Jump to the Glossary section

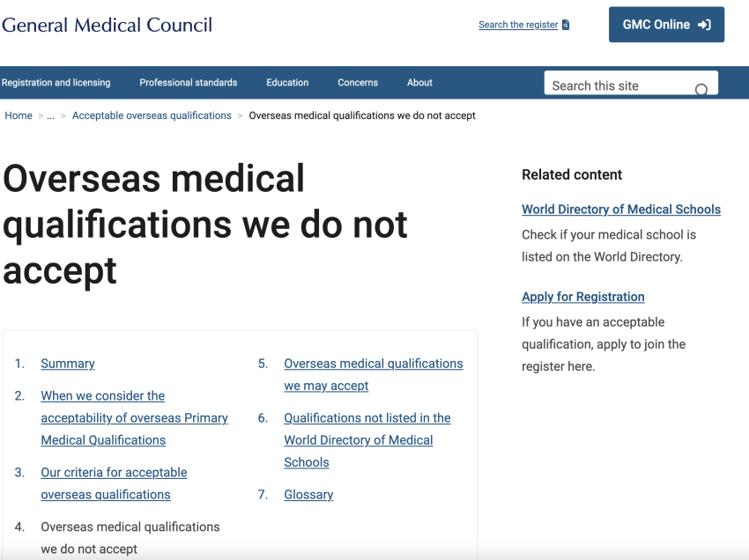[x=308, y=495]
